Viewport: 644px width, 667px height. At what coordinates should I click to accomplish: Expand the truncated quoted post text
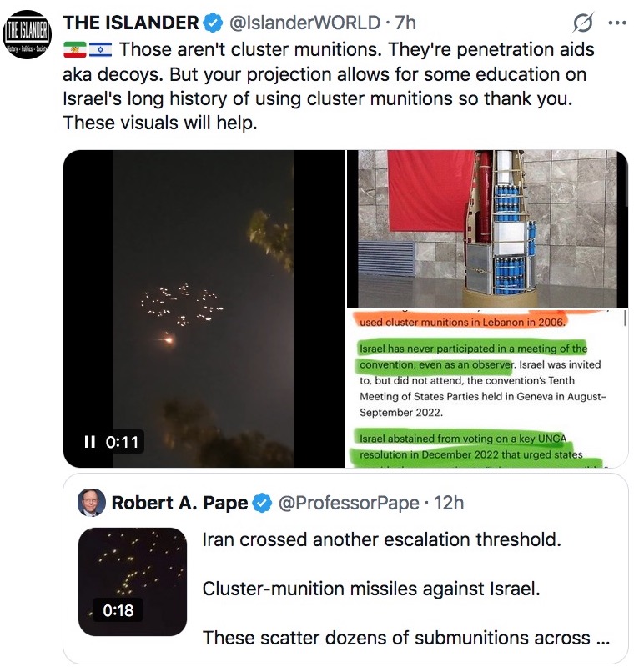(x=602, y=639)
